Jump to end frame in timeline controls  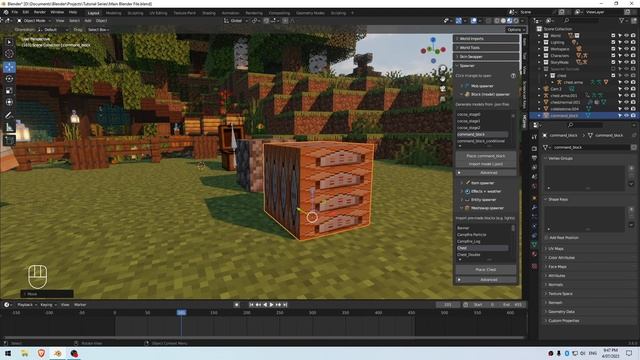coord(285,305)
